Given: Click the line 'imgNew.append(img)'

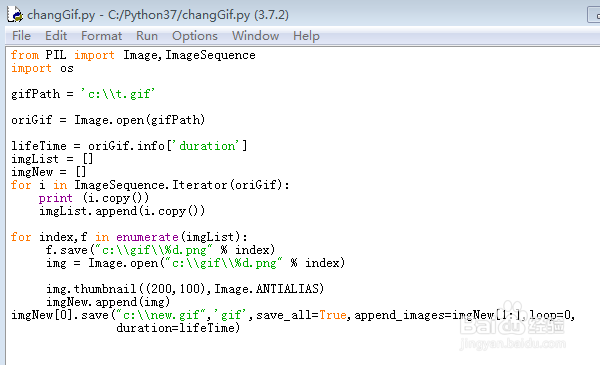Looking at the screenshot, I should 108,302.
